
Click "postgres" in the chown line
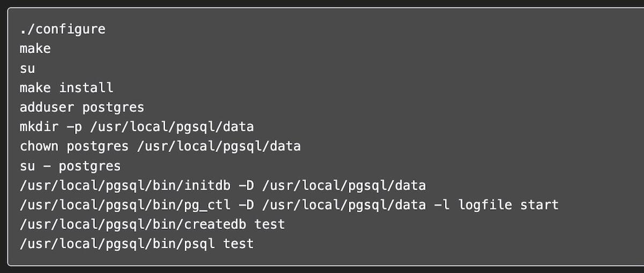click(x=98, y=146)
